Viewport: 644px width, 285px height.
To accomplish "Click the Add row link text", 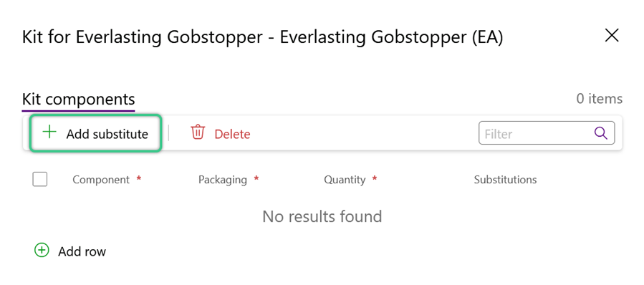I will (82, 251).
